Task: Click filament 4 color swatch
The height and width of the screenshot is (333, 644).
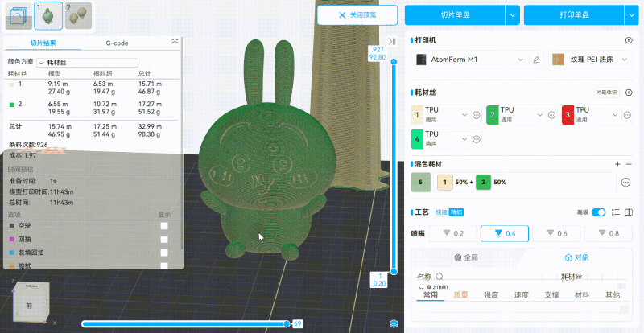Action: [418, 139]
